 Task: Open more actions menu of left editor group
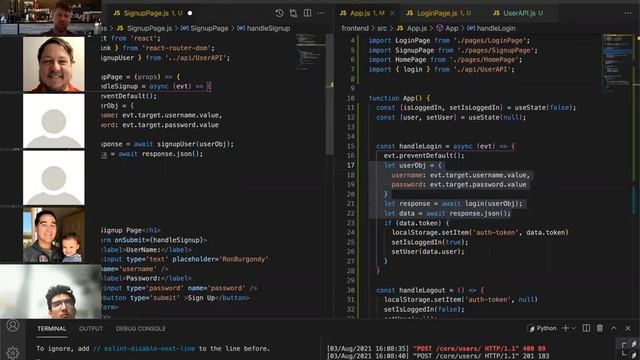pos(321,13)
